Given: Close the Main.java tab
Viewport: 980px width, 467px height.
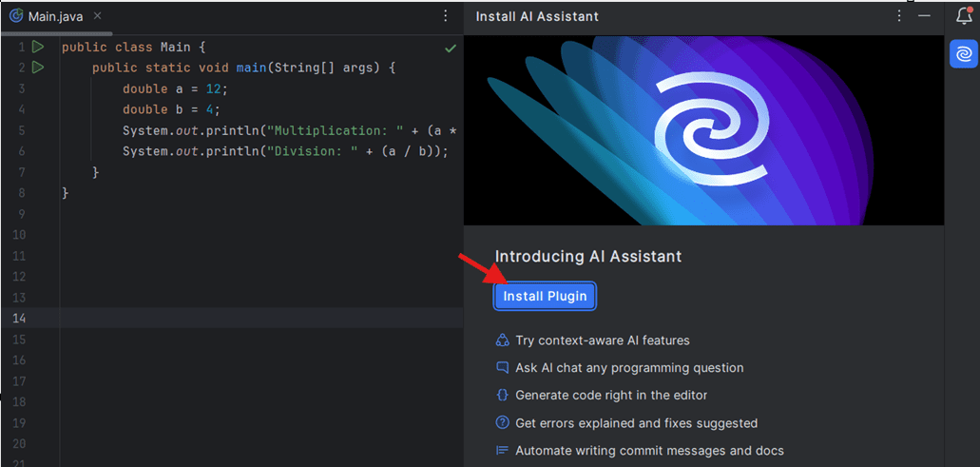Looking at the screenshot, I should pos(100,17).
